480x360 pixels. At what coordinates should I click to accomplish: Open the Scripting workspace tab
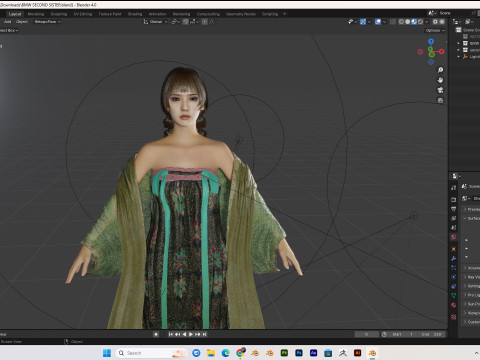(270, 14)
